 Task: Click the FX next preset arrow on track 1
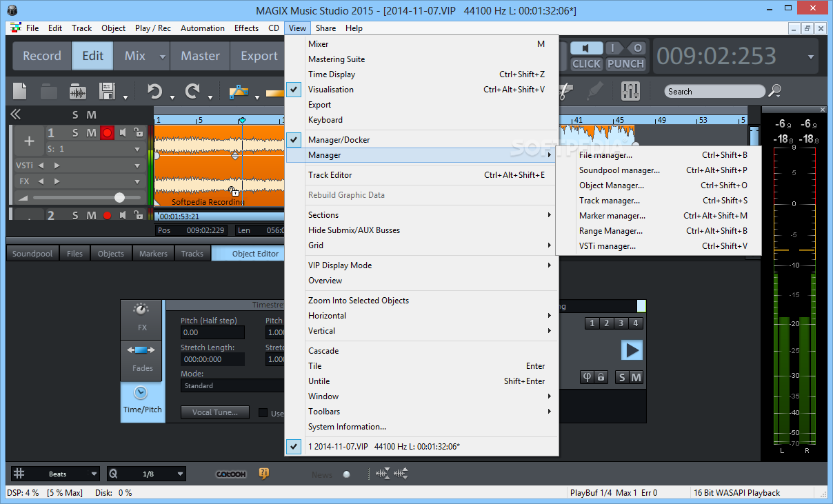57,182
